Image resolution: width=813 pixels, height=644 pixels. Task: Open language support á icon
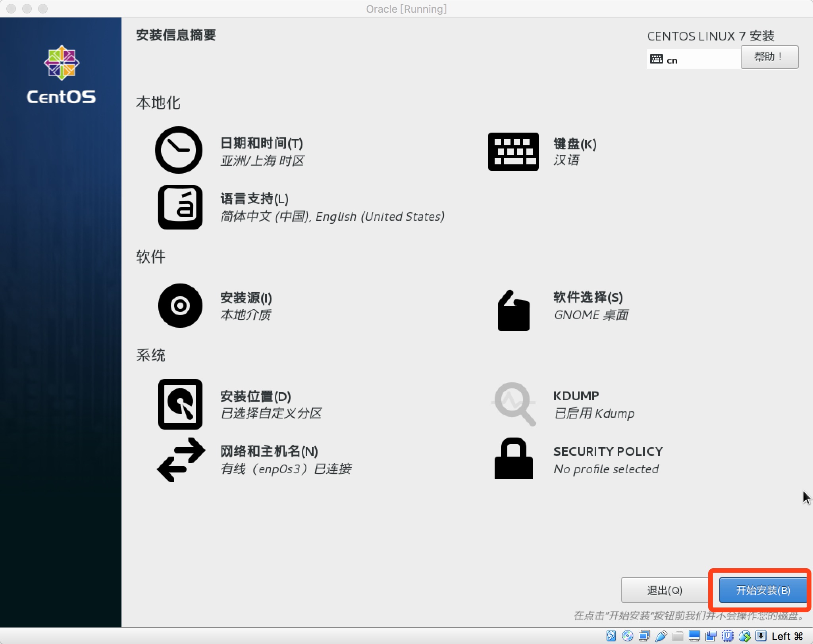point(180,207)
